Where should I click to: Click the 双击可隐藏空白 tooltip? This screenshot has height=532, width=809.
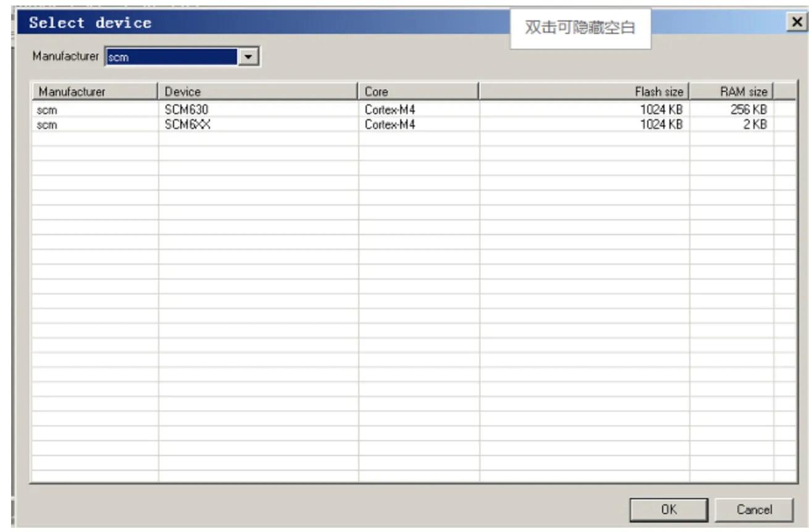click(581, 28)
